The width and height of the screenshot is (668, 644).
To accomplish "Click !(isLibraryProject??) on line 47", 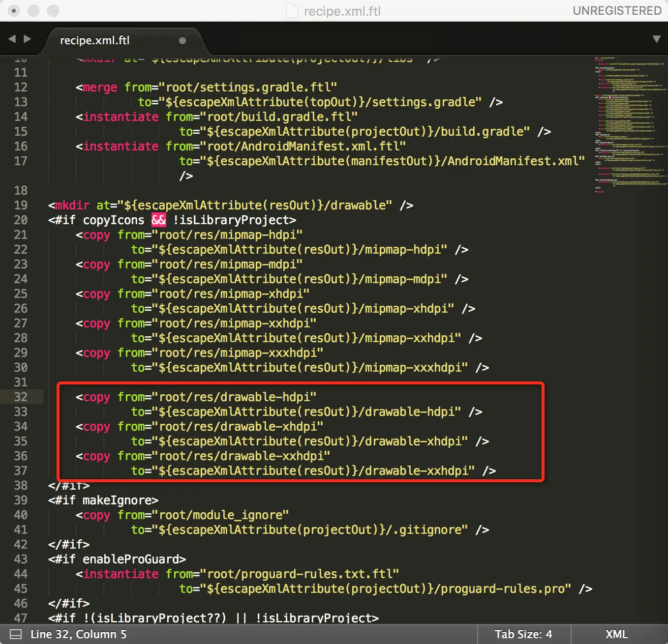I will 155,618.
